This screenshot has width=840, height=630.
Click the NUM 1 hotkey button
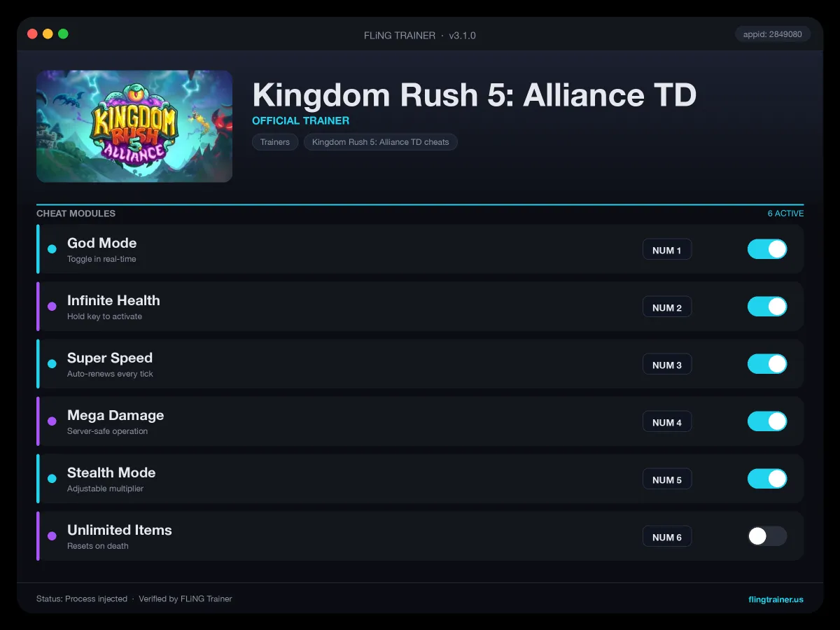click(667, 250)
